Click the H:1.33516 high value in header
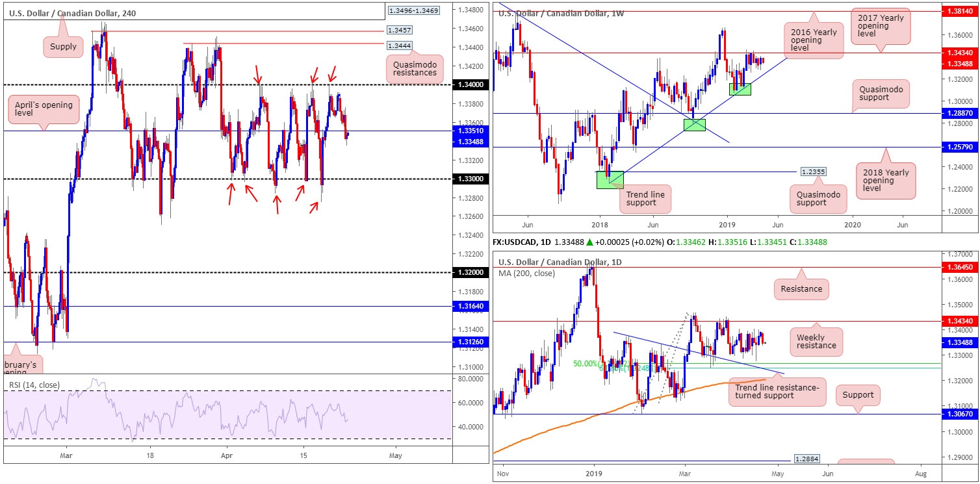Image resolution: width=980 pixels, height=484 pixels. [x=727, y=242]
